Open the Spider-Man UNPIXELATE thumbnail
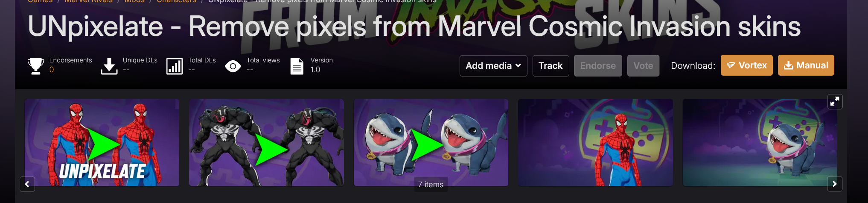Screen dimensions: 868x203 pyautogui.click(x=102, y=143)
